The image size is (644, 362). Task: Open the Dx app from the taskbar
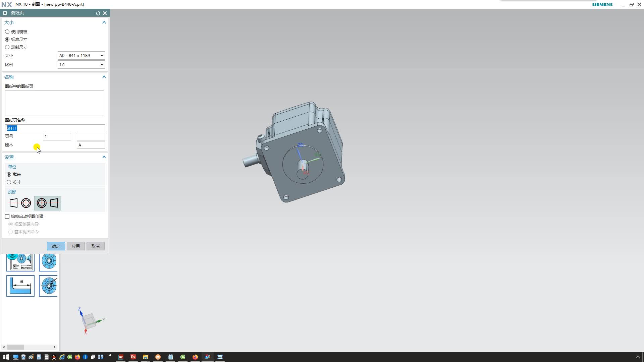coord(133,357)
